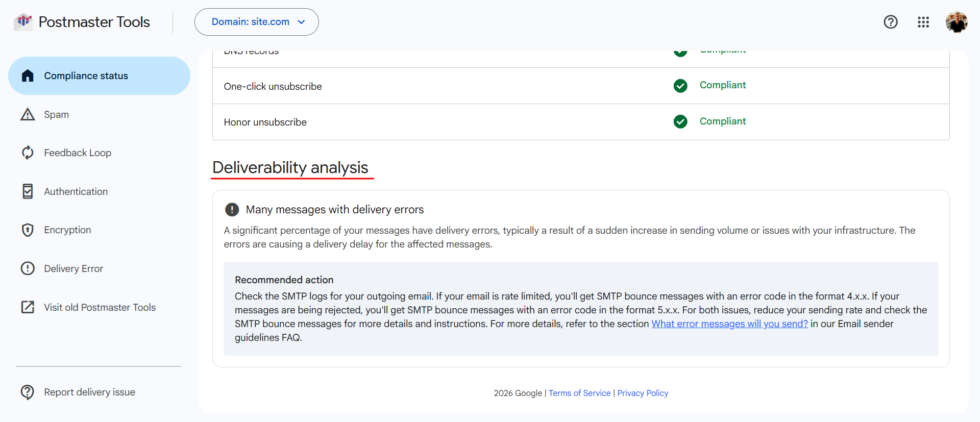Image resolution: width=980 pixels, height=422 pixels.
Task: Open the Terms of Service link
Action: pyautogui.click(x=579, y=393)
